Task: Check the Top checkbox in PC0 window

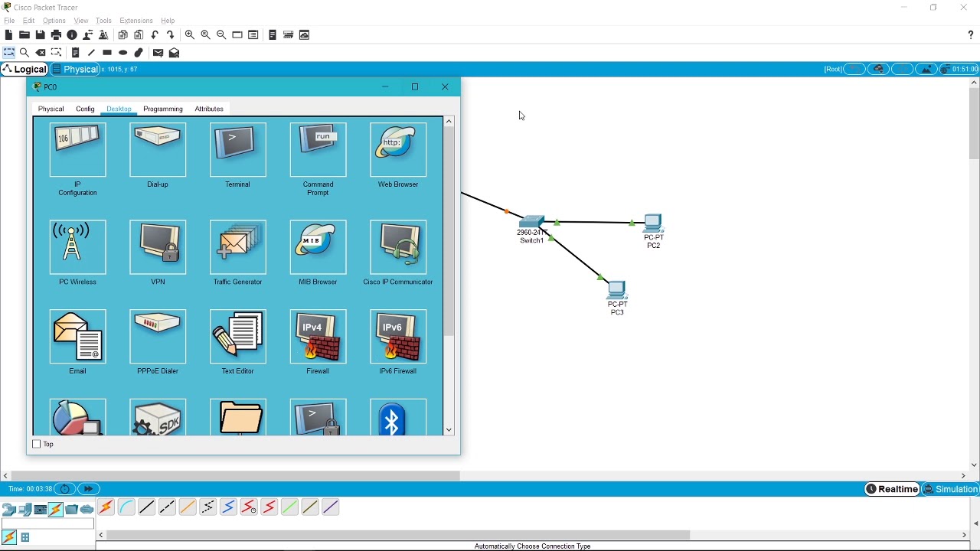Action: (x=36, y=445)
